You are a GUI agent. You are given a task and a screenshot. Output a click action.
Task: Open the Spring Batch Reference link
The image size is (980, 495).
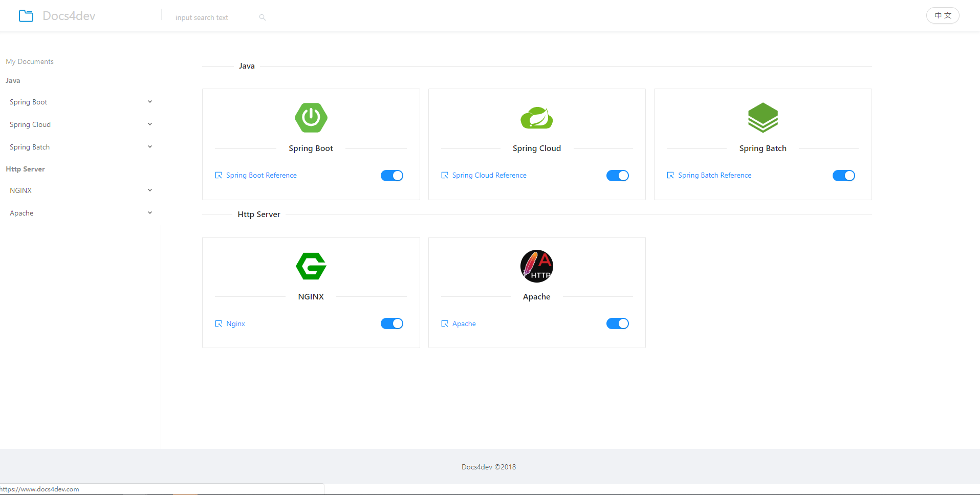pyautogui.click(x=715, y=175)
